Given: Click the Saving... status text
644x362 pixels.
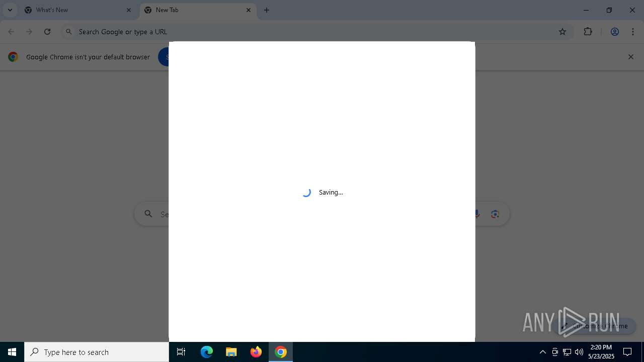Looking at the screenshot, I should [331, 192].
